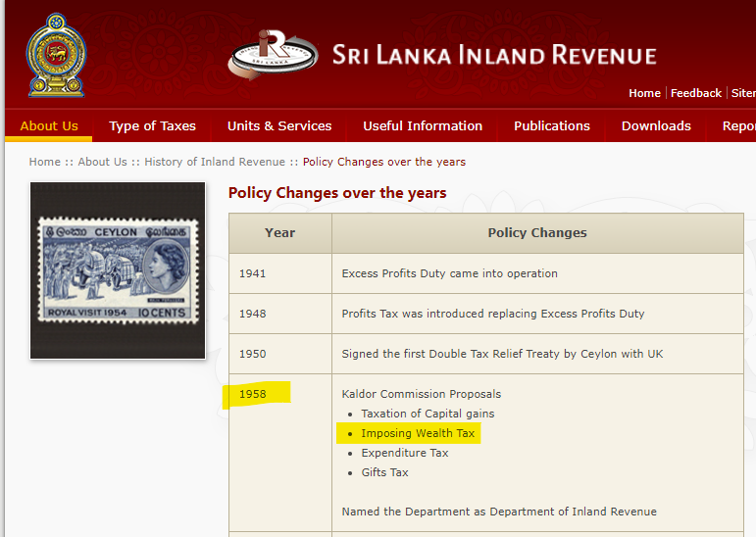The image size is (756, 537).
Task: Click the Sri Lanka Inland Revenue title
Action: pyautogui.click(x=494, y=55)
